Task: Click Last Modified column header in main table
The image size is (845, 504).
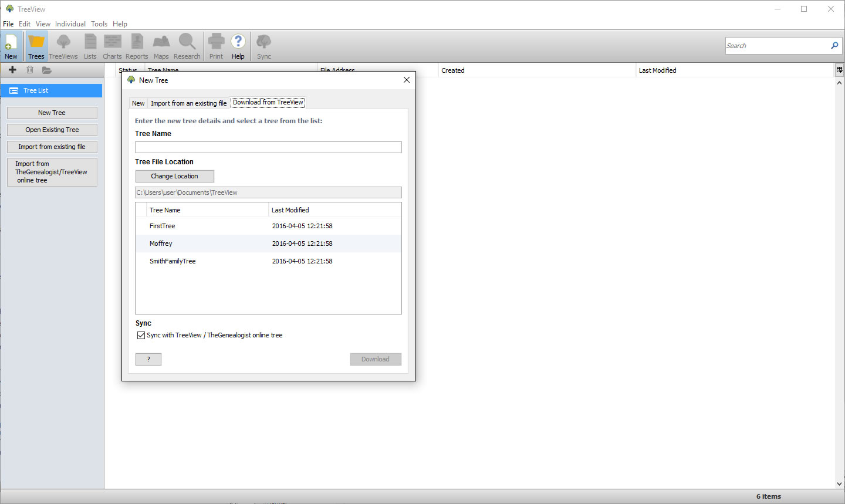Action: click(x=735, y=70)
